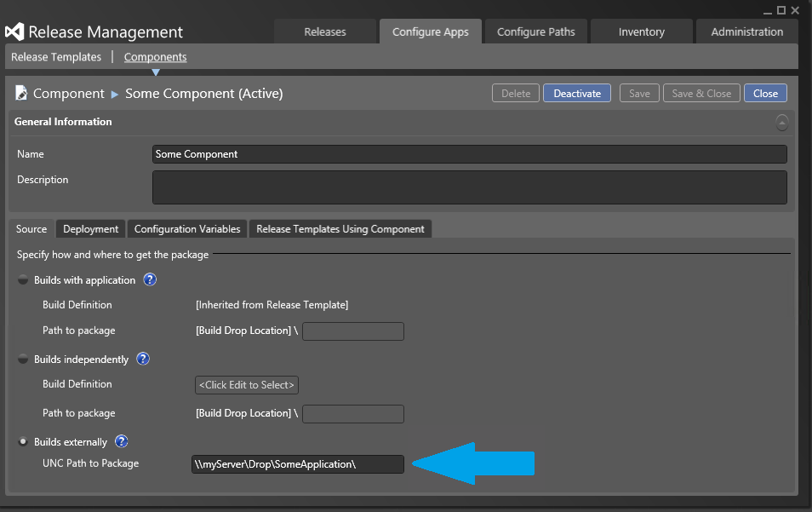
Task: Click the Save & Close button
Action: click(701, 93)
